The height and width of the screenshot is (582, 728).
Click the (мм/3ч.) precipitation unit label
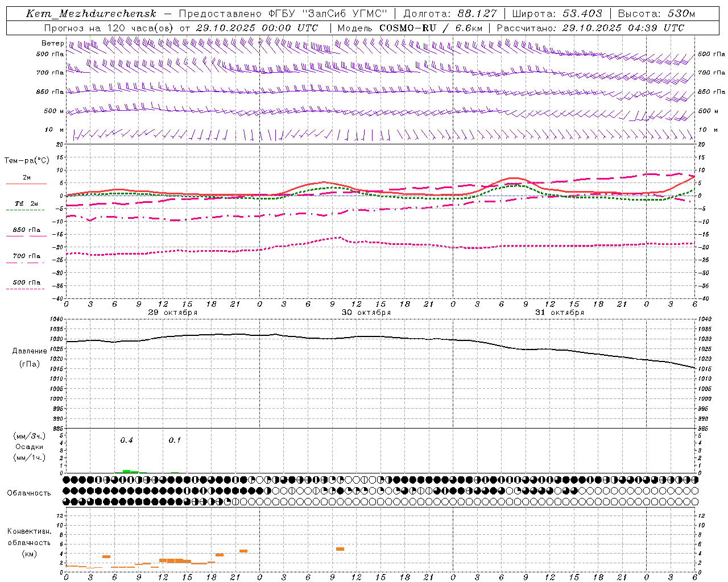(x=30, y=436)
